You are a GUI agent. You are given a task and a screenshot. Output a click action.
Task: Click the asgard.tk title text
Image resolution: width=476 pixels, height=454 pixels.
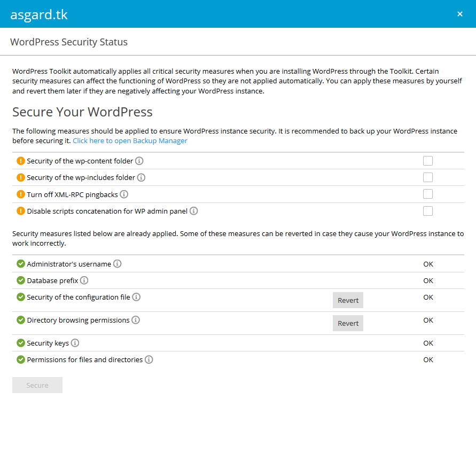[x=39, y=14]
